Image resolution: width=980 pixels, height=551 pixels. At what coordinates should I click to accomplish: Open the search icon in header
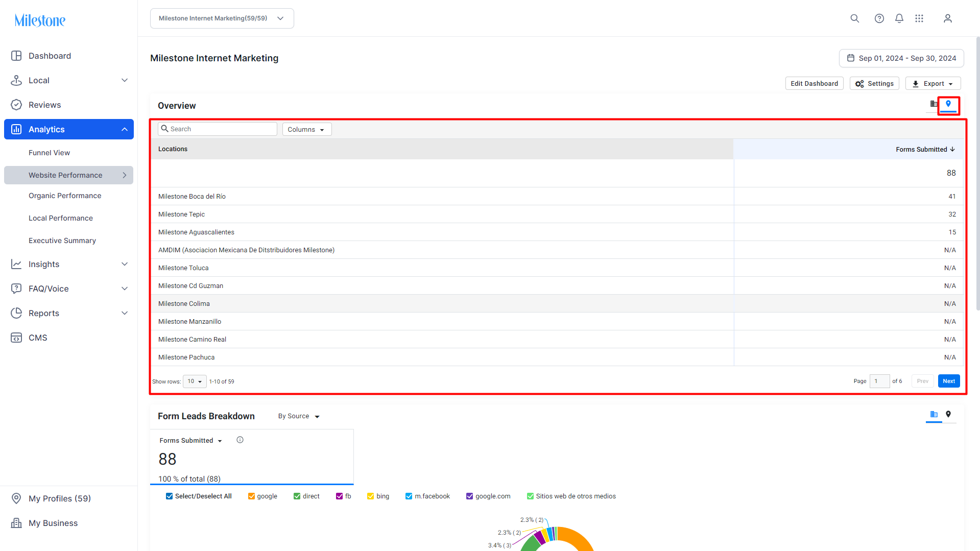[854, 18]
